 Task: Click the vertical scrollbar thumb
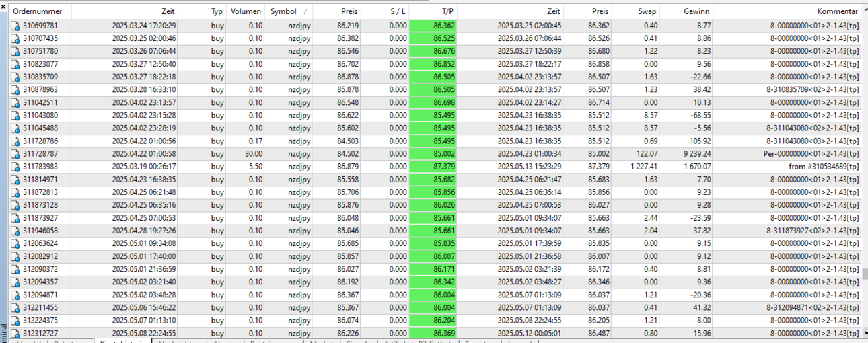(865, 274)
